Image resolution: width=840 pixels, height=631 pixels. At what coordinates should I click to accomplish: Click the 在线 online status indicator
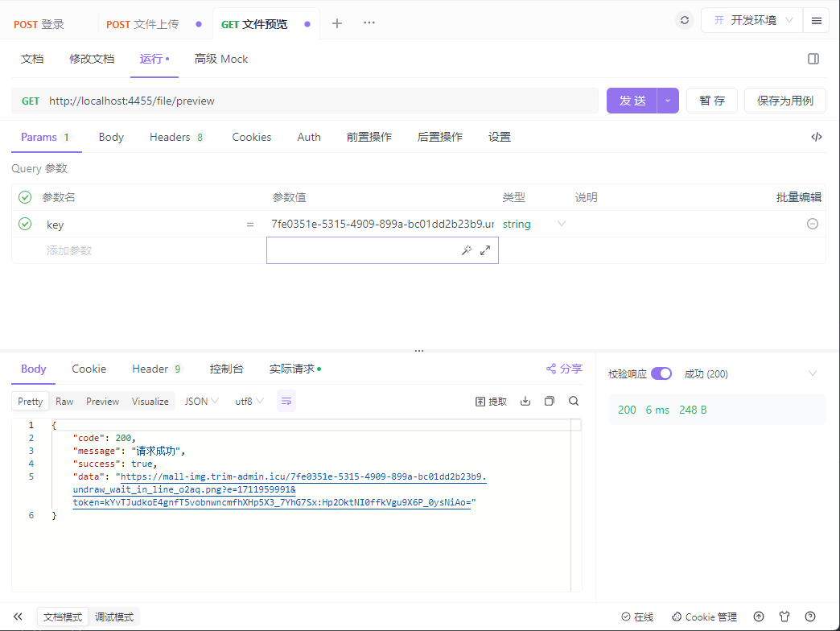pos(637,617)
